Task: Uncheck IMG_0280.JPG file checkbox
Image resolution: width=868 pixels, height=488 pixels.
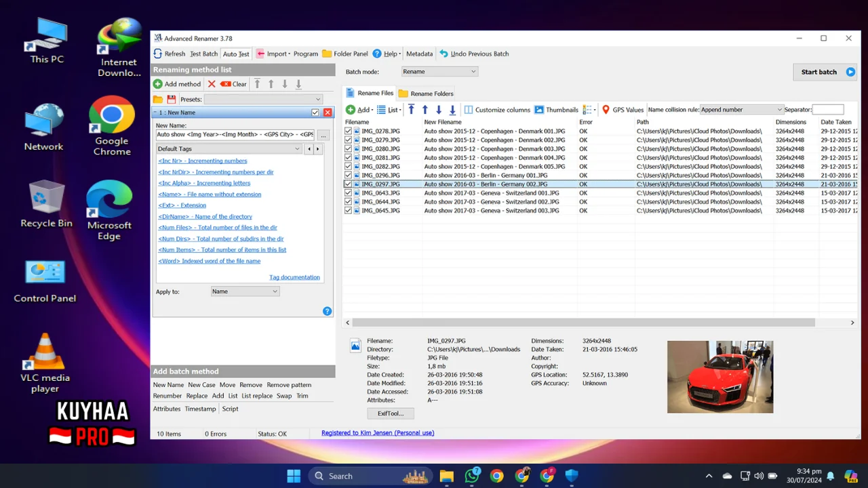Action: point(348,149)
